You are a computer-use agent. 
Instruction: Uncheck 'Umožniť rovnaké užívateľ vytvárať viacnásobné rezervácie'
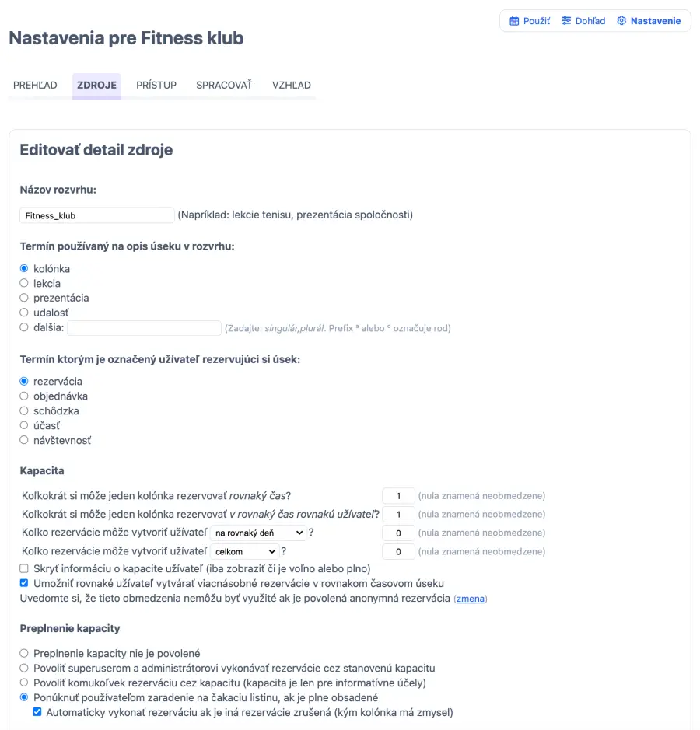(x=25, y=584)
